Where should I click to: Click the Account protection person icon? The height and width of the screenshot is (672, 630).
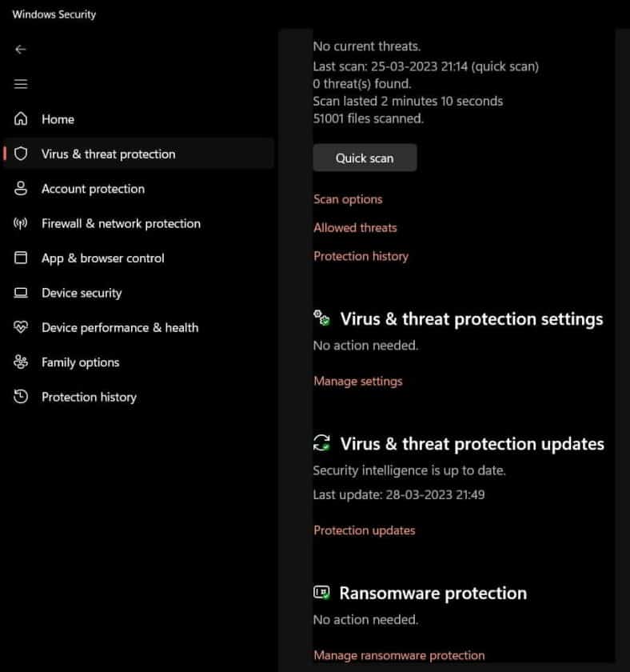[21, 189]
